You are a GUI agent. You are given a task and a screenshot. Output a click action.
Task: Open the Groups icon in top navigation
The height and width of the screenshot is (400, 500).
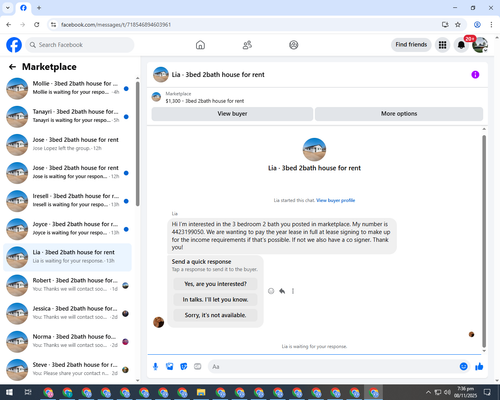[294, 45]
